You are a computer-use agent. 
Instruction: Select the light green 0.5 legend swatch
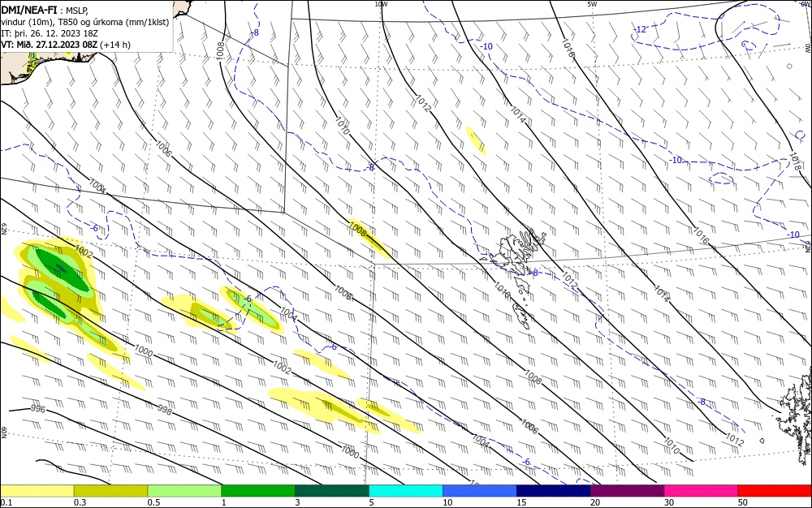[x=184, y=491]
